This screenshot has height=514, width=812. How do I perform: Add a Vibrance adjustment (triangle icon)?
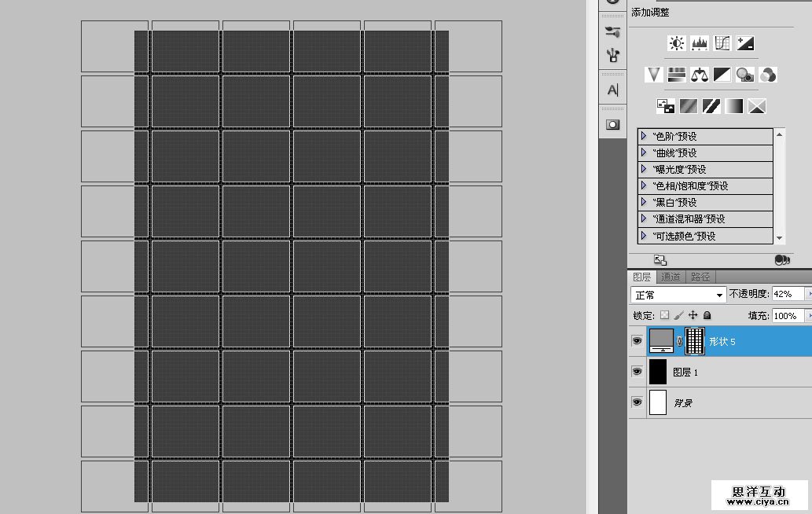[653, 75]
